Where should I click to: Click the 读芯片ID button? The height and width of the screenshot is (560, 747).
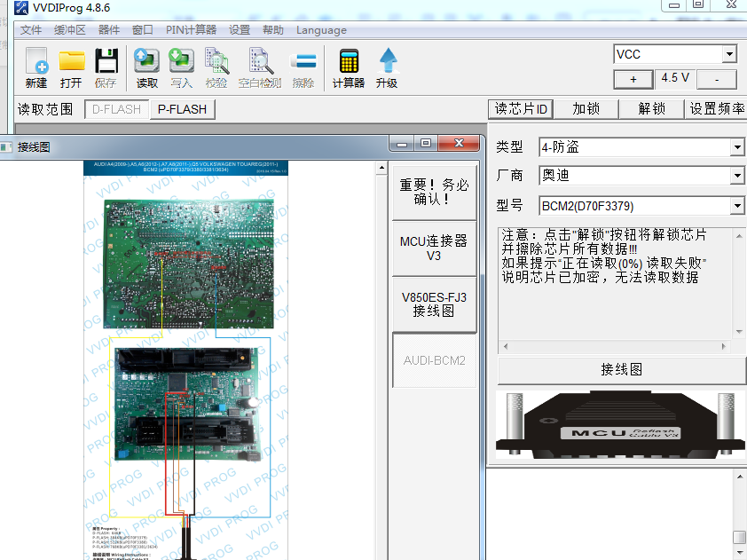(x=521, y=109)
